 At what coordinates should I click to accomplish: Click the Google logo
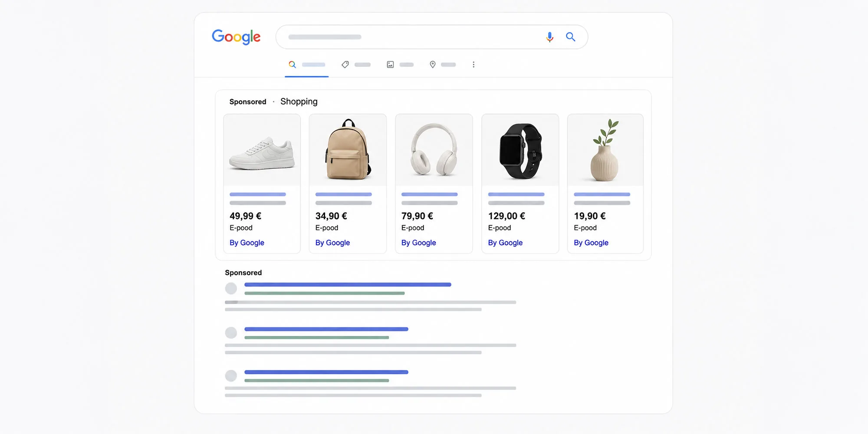pyautogui.click(x=236, y=37)
